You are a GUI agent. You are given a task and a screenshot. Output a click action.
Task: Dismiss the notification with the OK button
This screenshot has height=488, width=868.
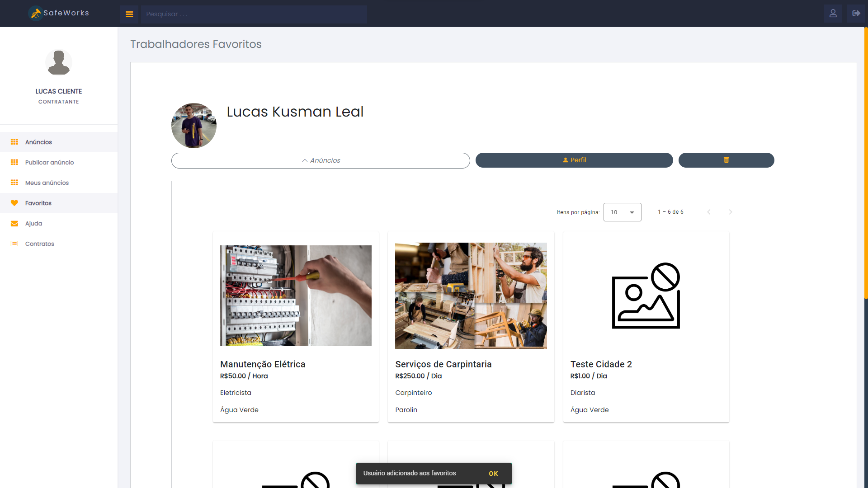pos(493,474)
